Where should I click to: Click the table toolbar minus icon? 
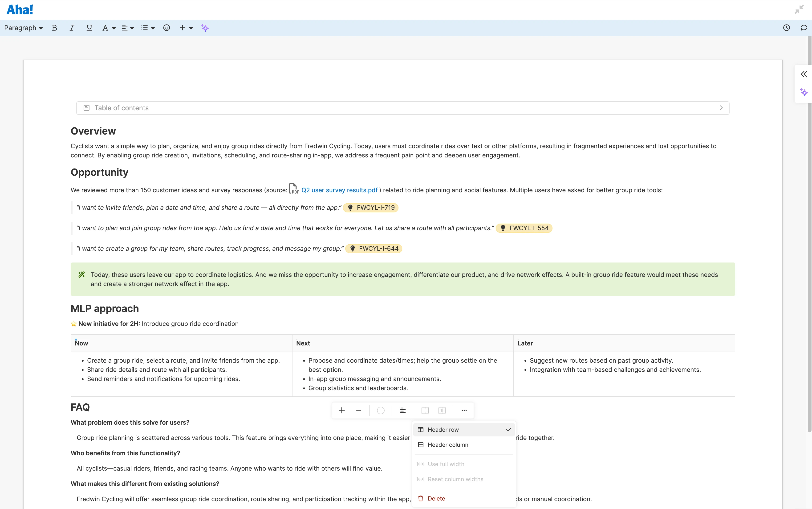(359, 410)
